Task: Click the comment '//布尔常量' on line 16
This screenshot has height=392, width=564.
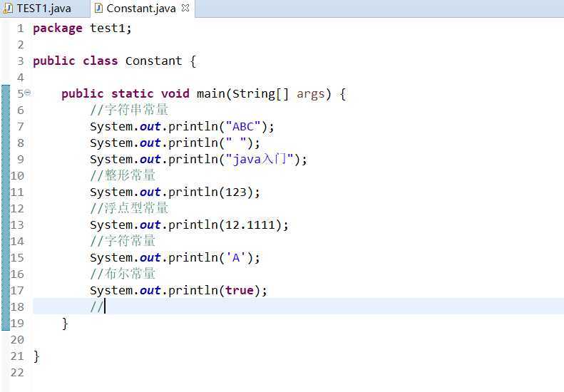Action: point(123,274)
